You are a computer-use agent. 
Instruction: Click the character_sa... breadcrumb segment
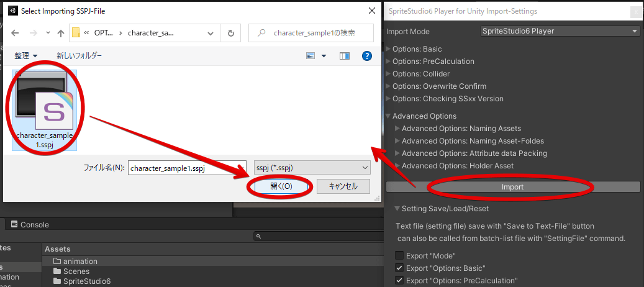[151, 34]
